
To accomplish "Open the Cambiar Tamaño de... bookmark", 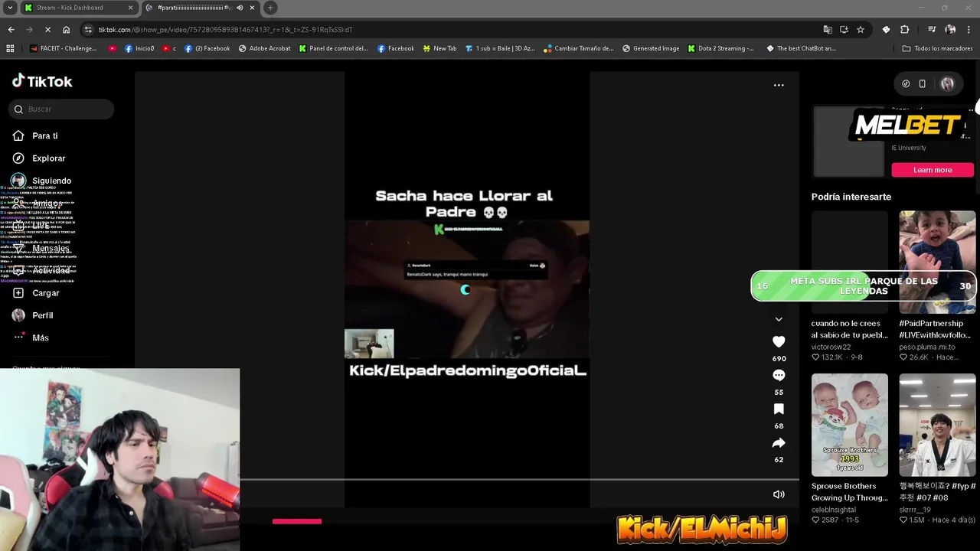I will click(x=578, y=48).
